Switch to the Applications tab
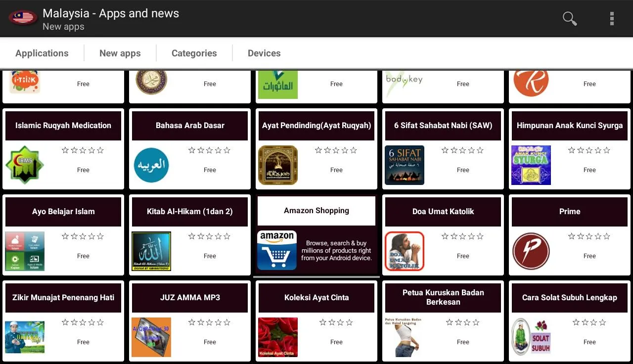Screen dimensions: 633x364 [42, 53]
